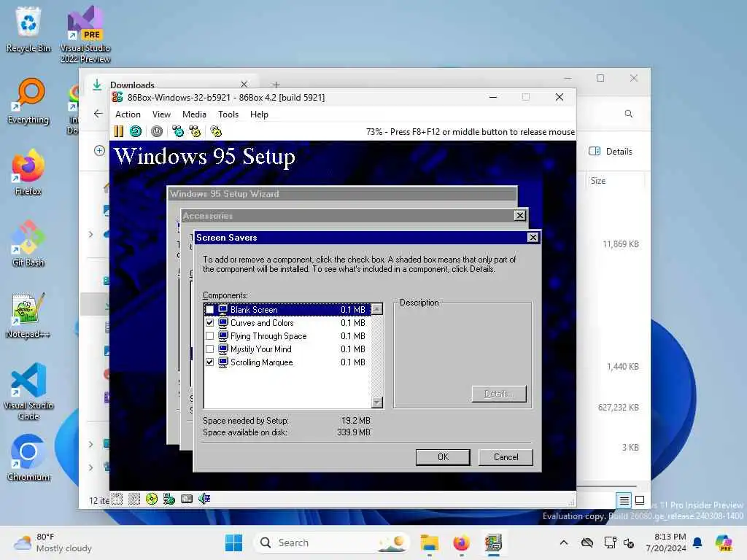Open the Help menu in 86Box
This screenshot has width=747, height=560.
pyautogui.click(x=259, y=114)
